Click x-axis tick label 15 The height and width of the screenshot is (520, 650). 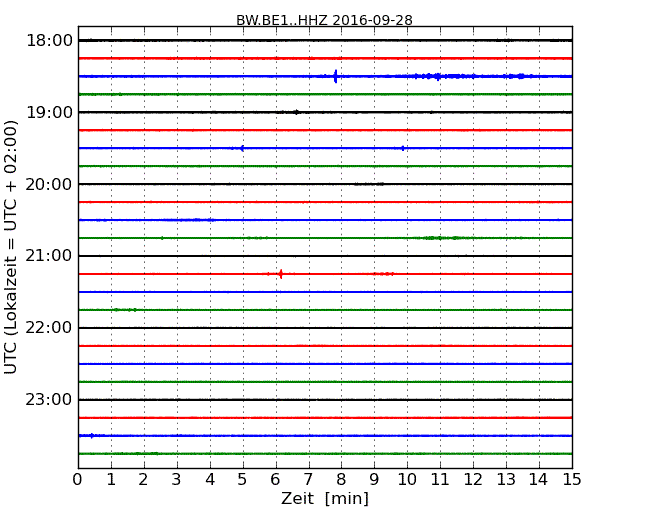(x=572, y=480)
